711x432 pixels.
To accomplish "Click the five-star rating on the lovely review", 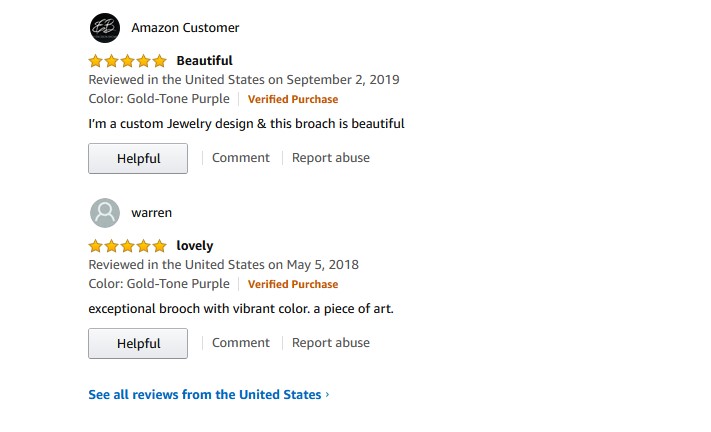I will pos(127,246).
